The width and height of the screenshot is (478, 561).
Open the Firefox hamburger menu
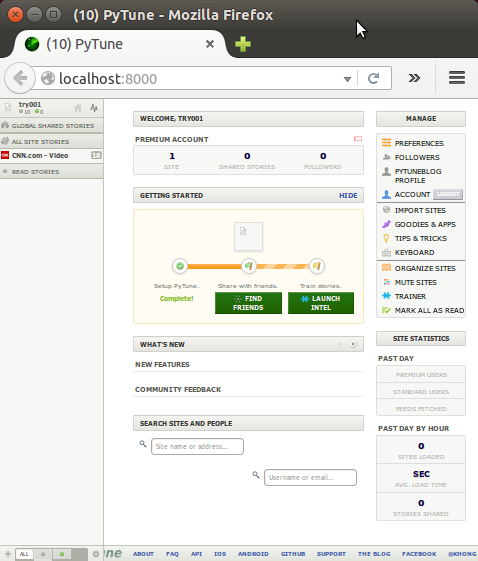point(457,78)
